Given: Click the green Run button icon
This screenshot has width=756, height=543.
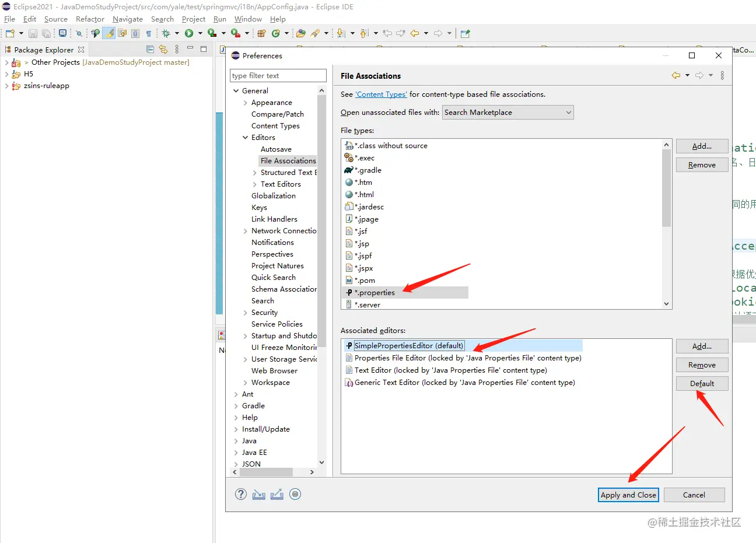Looking at the screenshot, I should pyautogui.click(x=189, y=33).
